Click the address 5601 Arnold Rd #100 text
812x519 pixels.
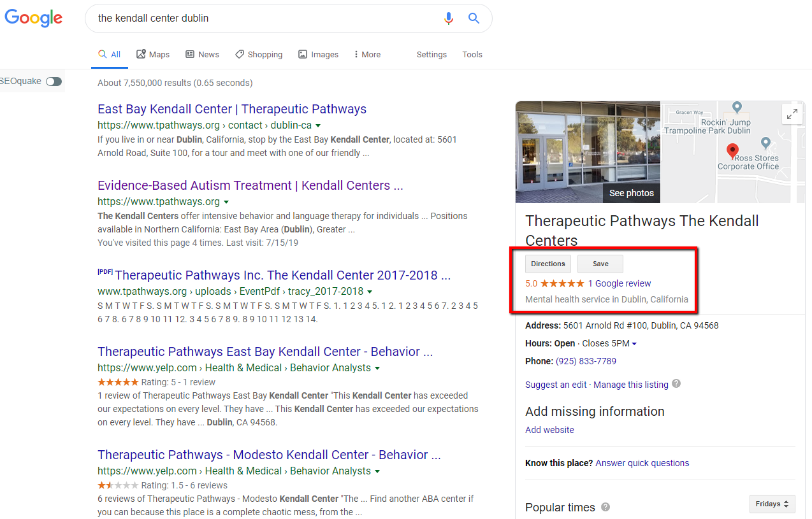(641, 325)
